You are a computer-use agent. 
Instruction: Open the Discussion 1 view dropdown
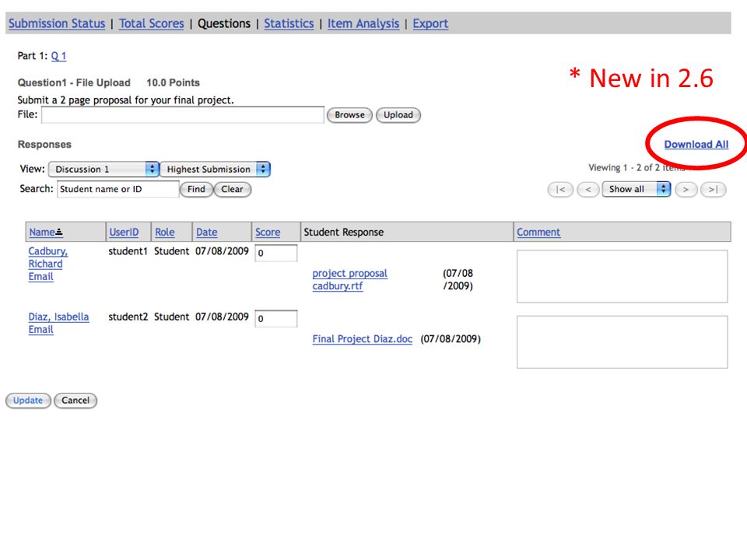coord(103,169)
